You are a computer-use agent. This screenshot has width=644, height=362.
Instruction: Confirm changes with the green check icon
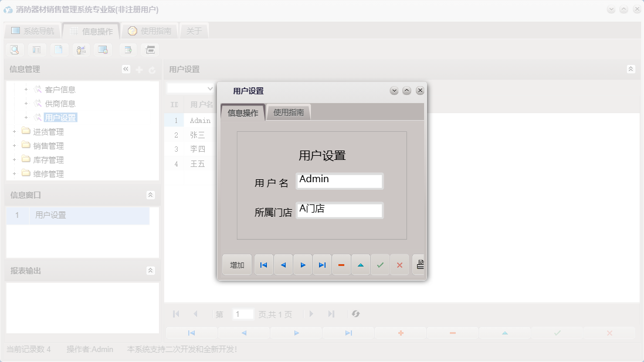380,265
